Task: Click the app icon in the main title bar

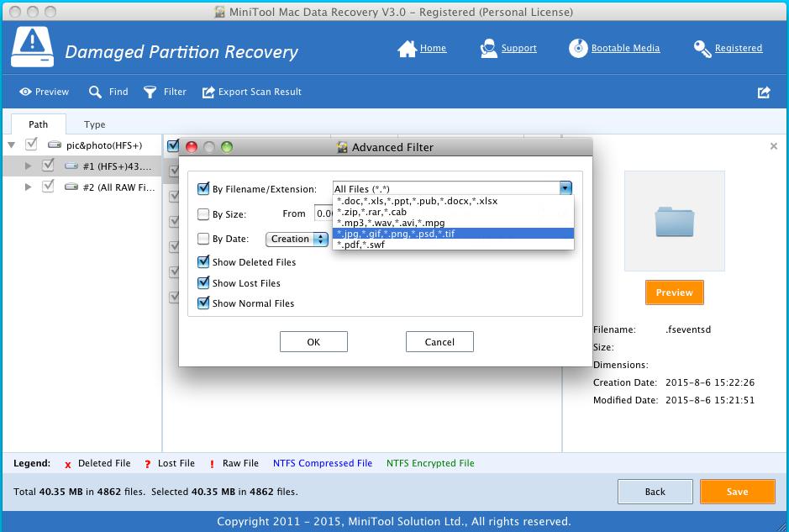Action: click(x=219, y=12)
